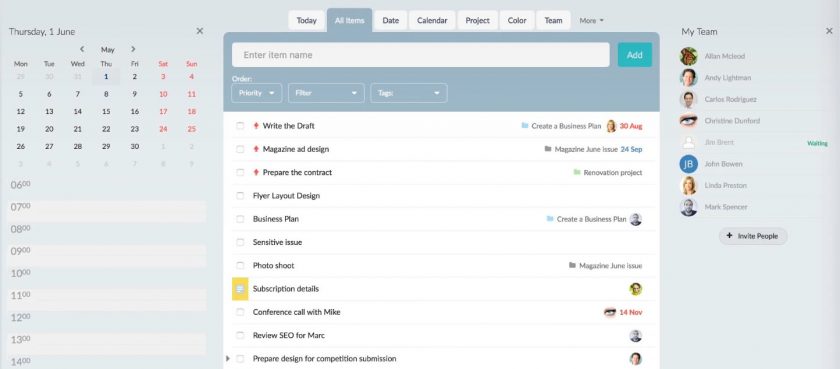Switch to the Today tab
840x369 pixels.
click(306, 20)
